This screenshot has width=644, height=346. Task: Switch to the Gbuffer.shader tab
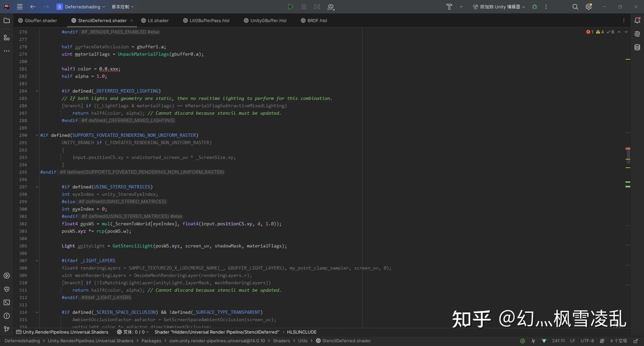[x=38, y=21]
